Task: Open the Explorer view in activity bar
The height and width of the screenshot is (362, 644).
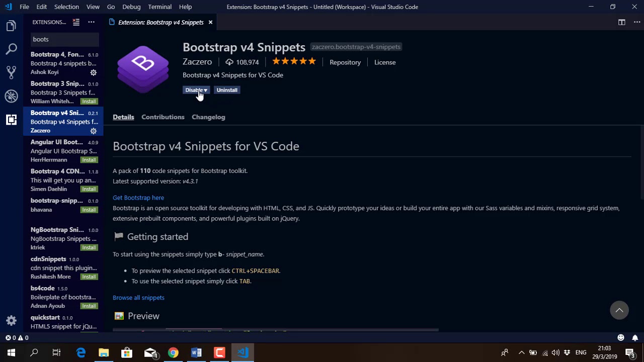Action: click(11, 26)
